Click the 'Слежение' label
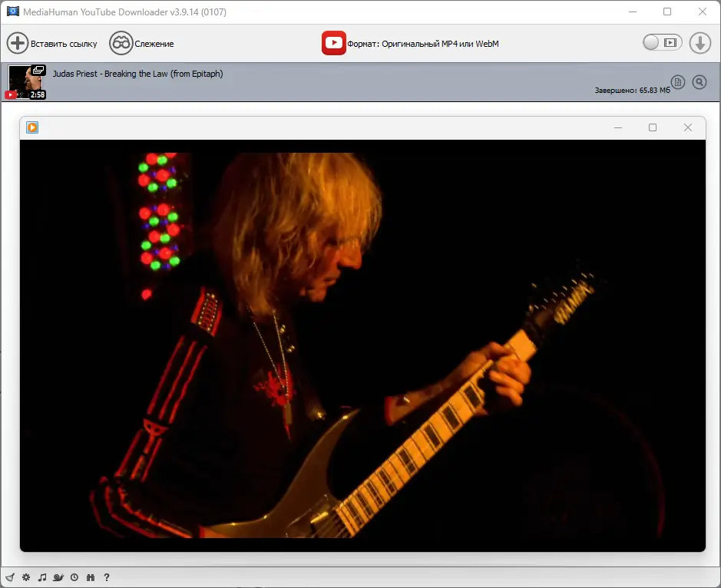The width and height of the screenshot is (721, 588). [154, 44]
